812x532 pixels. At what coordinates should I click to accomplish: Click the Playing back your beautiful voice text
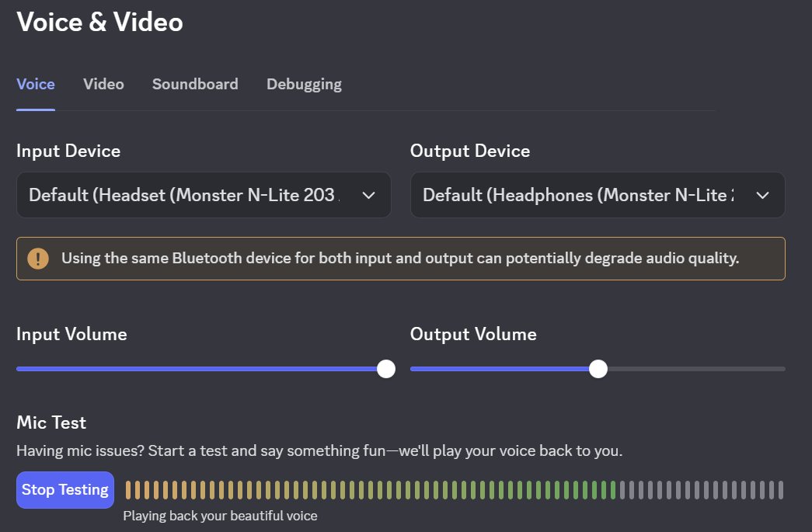tap(220, 516)
